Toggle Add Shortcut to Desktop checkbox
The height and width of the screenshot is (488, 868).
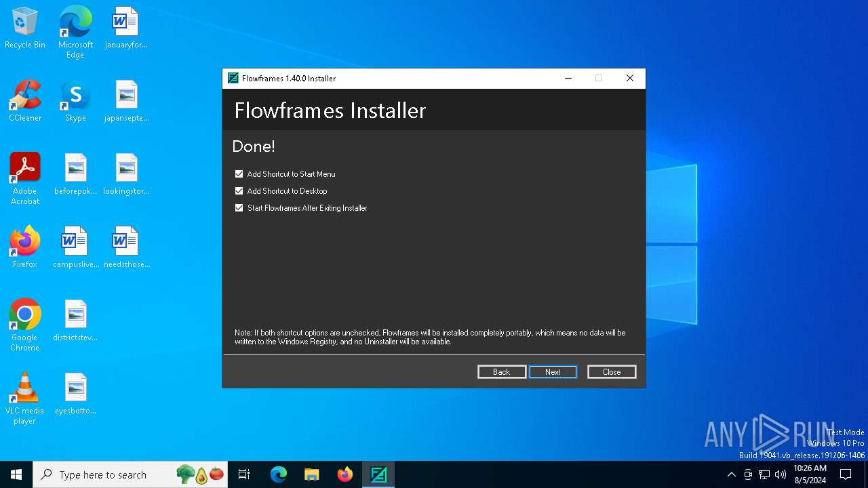tap(239, 191)
